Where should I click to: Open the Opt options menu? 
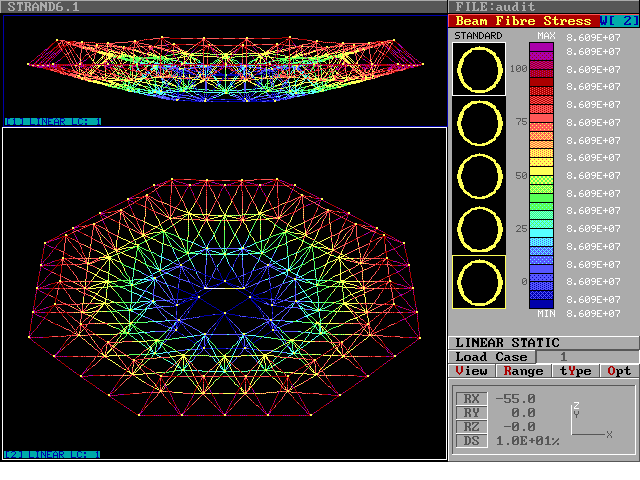point(620,371)
